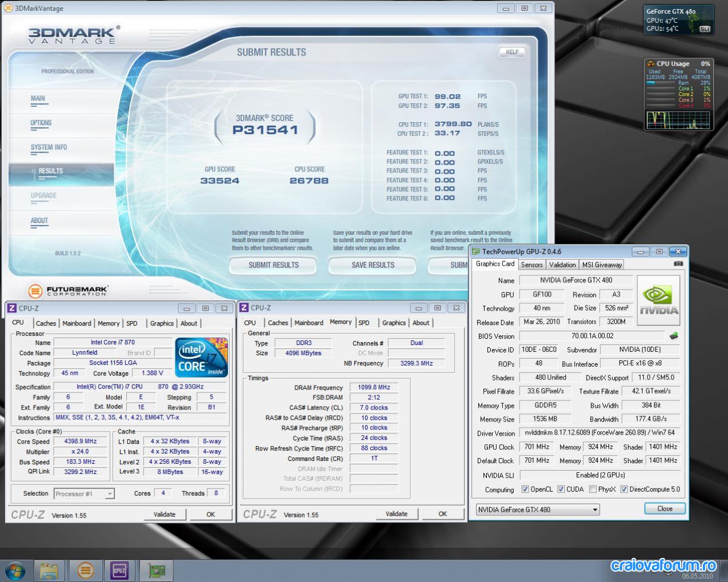The width and height of the screenshot is (728, 582).
Task: Click the HELP button in 3DMark
Action: (x=512, y=51)
